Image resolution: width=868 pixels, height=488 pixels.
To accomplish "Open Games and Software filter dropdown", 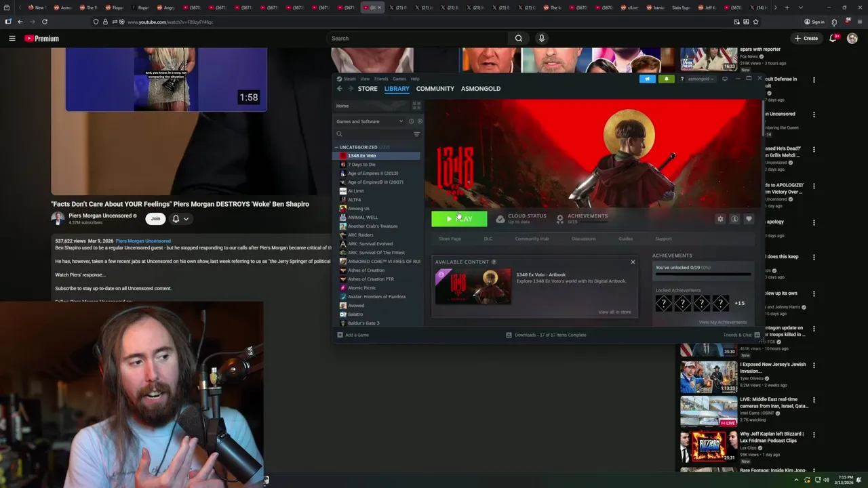I will [368, 121].
